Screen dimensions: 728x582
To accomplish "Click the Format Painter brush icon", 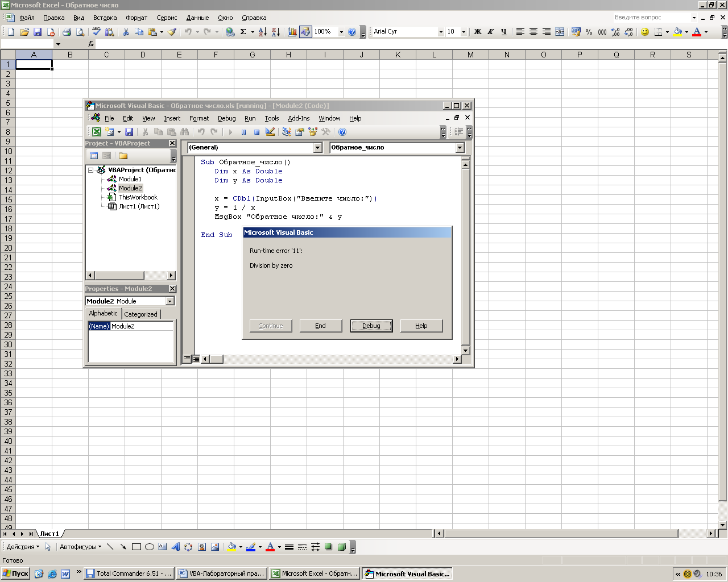I will pyautogui.click(x=172, y=32).
